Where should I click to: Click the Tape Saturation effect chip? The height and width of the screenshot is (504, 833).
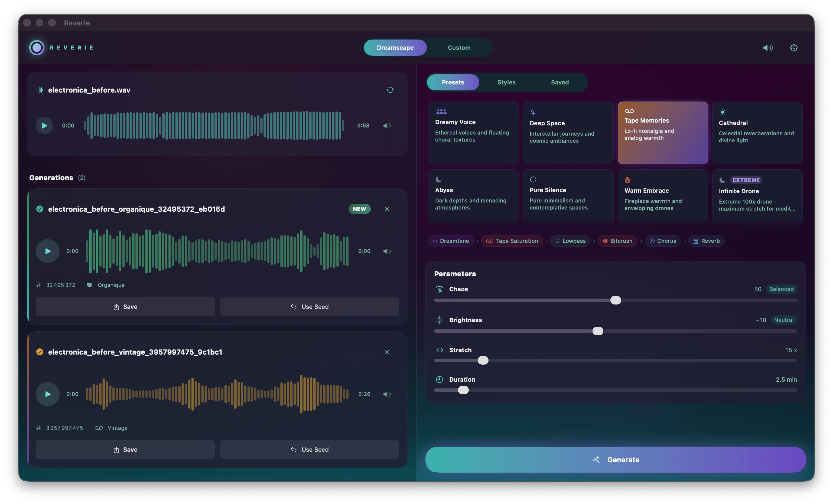pos(512,241)
